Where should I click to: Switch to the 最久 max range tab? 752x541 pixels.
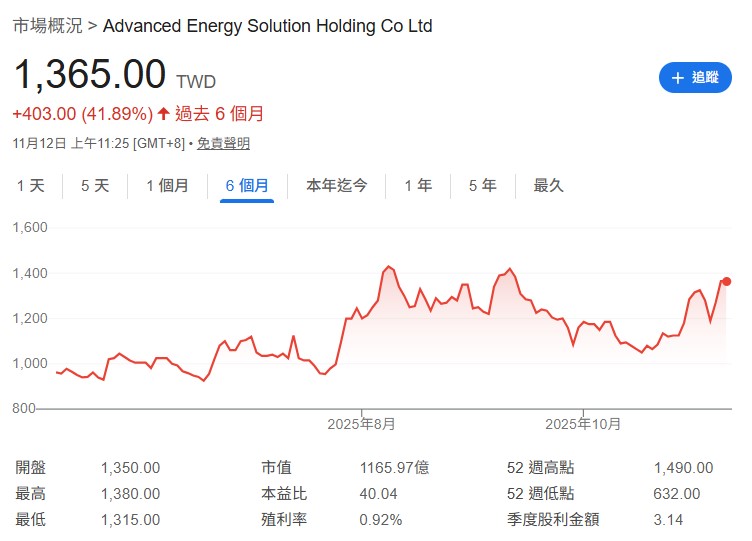point(549,185)
